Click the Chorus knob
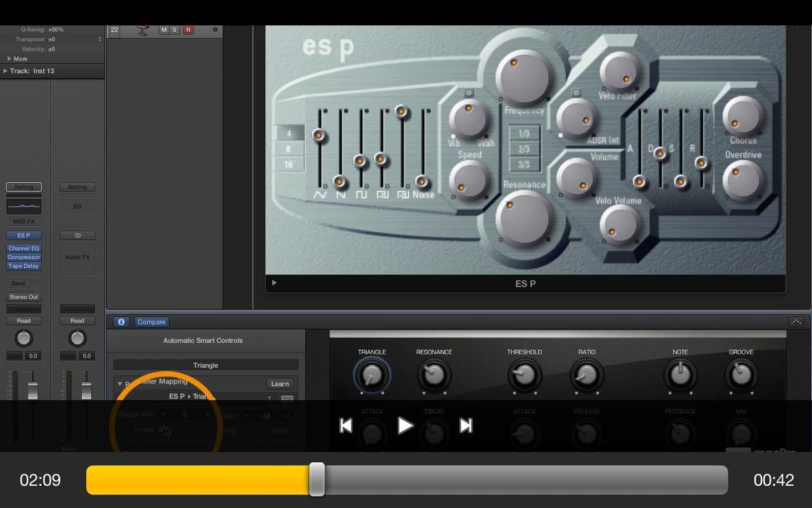Viewport: 812px width, 508px height. click(742, 115)
